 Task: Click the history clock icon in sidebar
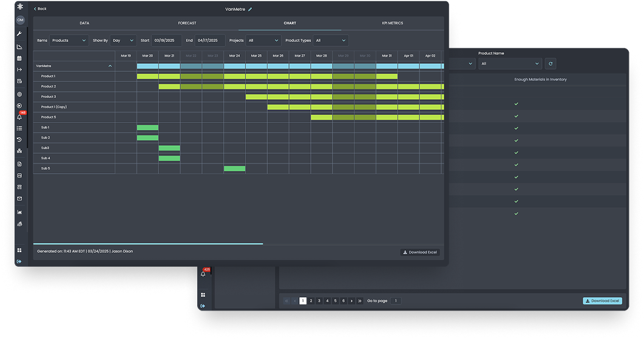20,140
